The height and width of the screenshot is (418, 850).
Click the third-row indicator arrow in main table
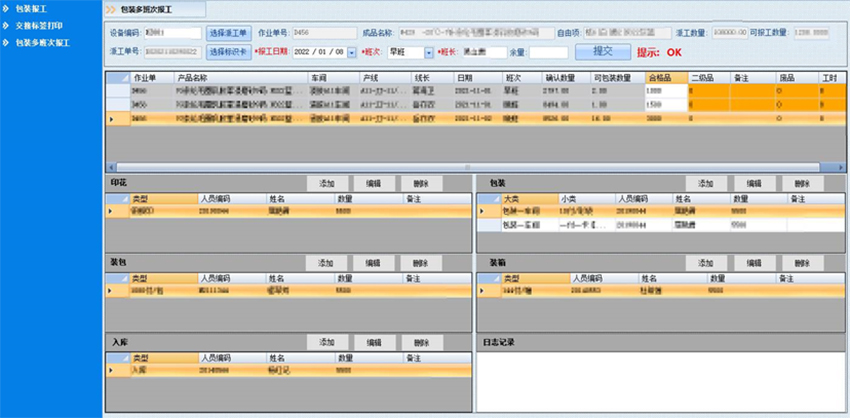(112, 119)
